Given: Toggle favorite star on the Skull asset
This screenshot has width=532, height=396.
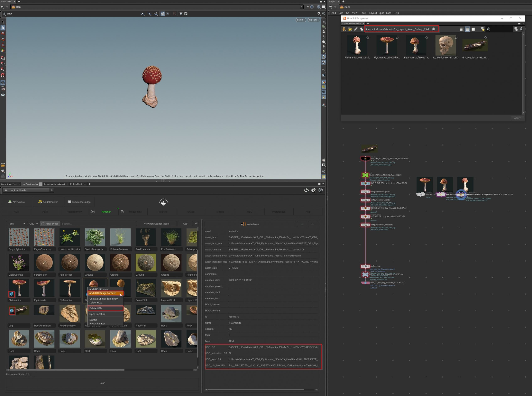Looking at the screenshot, I should click(456, 38).
